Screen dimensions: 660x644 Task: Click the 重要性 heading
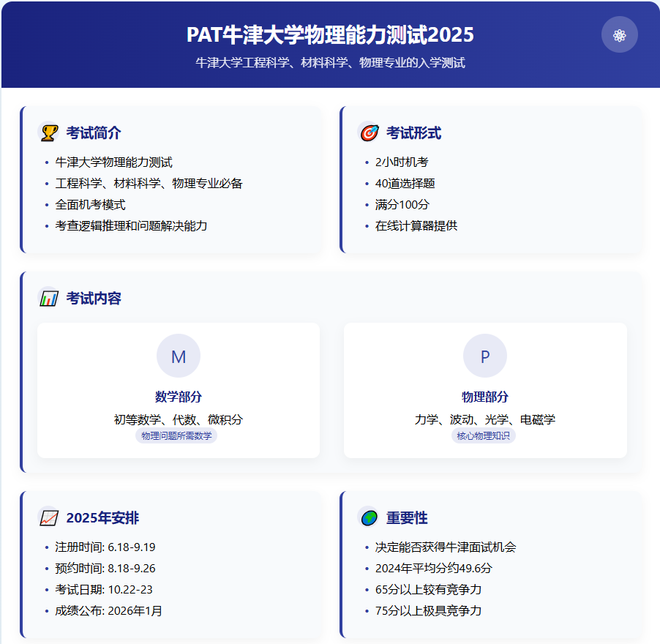[x=407, y=517]
